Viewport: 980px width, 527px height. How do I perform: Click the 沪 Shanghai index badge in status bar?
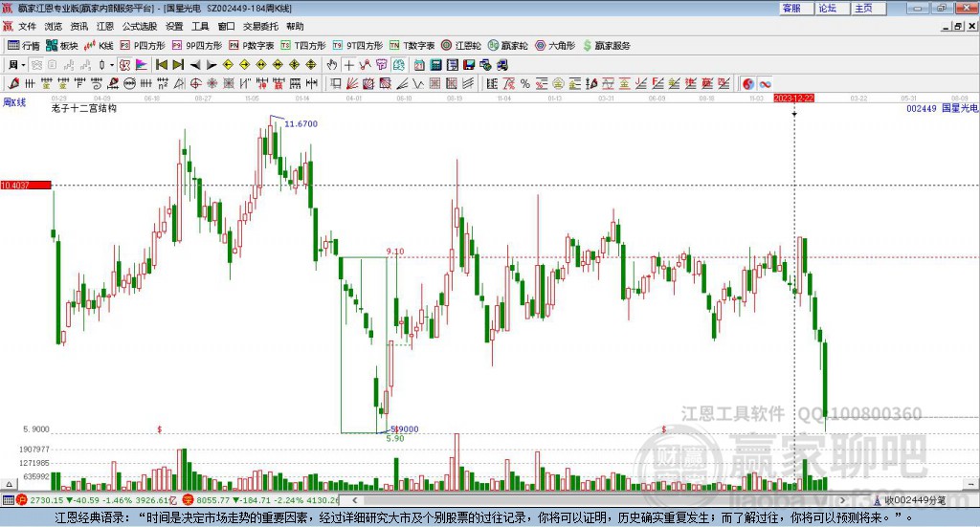click(x=21, y=500)
